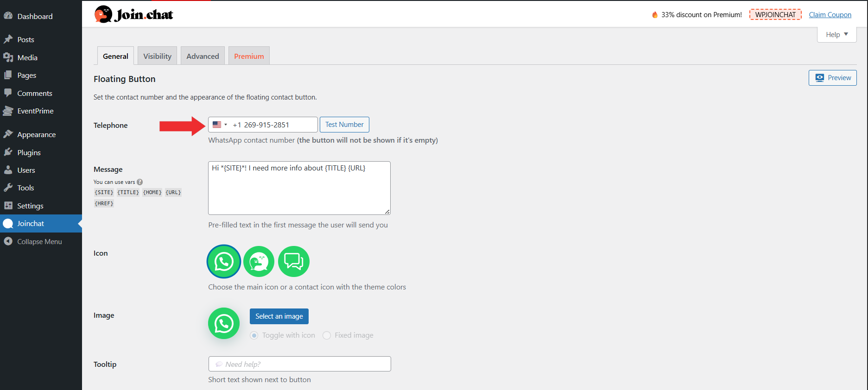
Task: Pick the chat bubbles icon option
Action: tap(293, 262)
